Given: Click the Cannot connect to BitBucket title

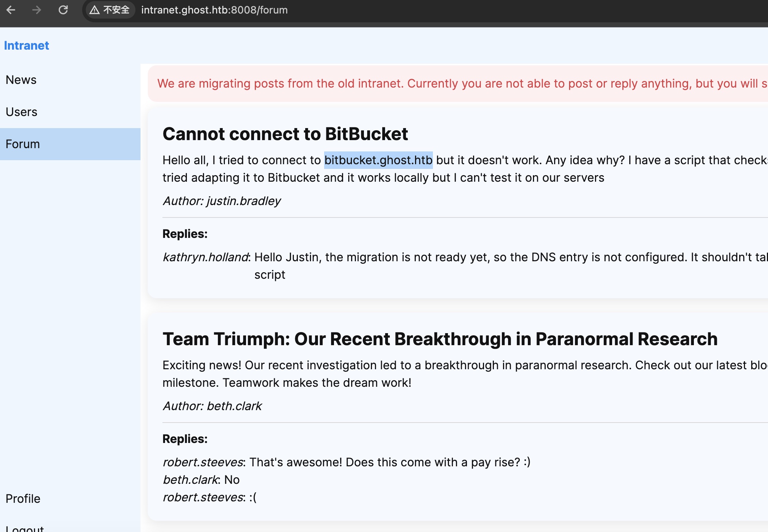Looking at the screenshot, I should (x=285, y=134).
